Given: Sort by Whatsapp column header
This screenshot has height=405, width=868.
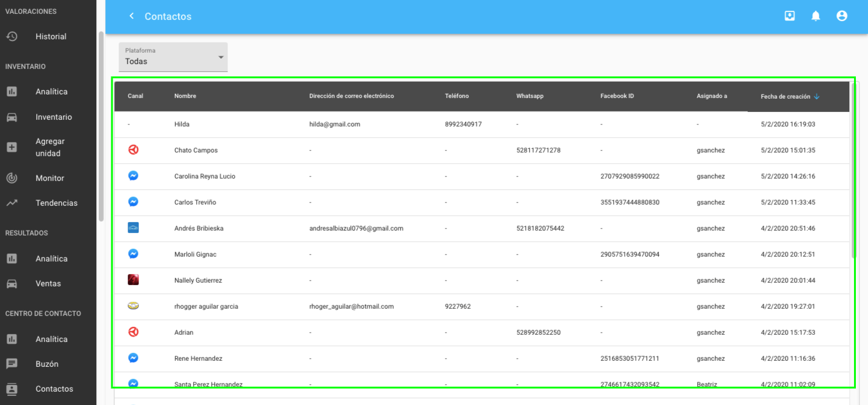Looking at the screenshot, I should point(530,96).
